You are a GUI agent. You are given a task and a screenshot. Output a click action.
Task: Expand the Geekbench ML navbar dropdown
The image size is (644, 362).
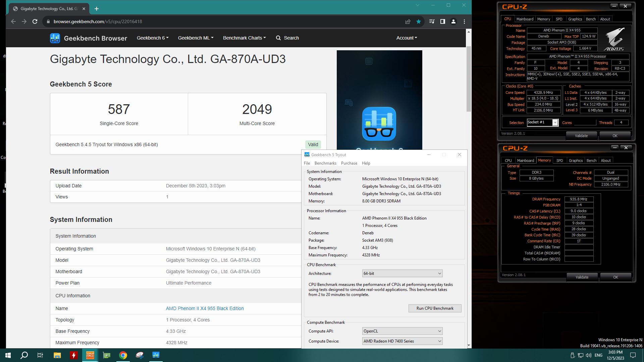(196, 38)
